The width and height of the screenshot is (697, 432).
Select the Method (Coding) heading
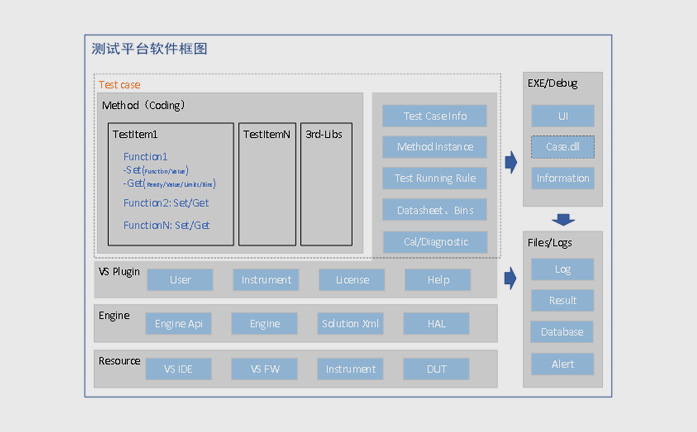coord(143,105)
